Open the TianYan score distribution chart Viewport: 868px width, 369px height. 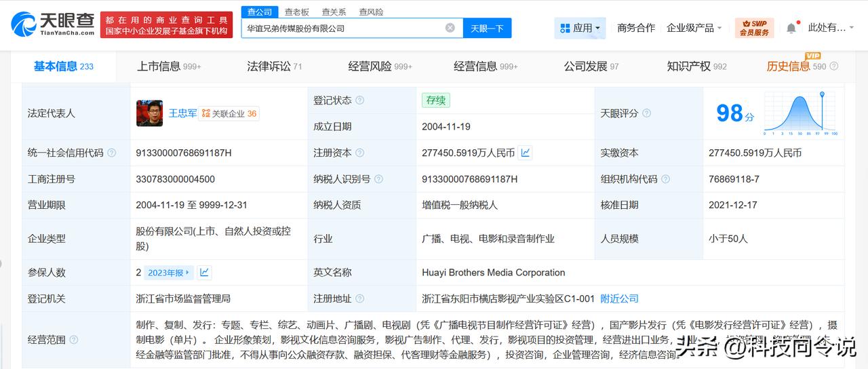click(801, 113)
